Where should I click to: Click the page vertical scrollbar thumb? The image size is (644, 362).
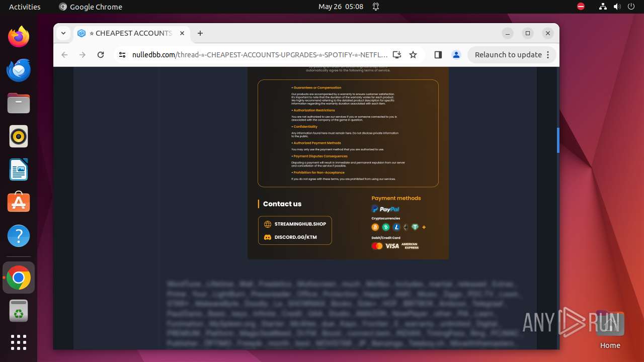coord(558,140)
